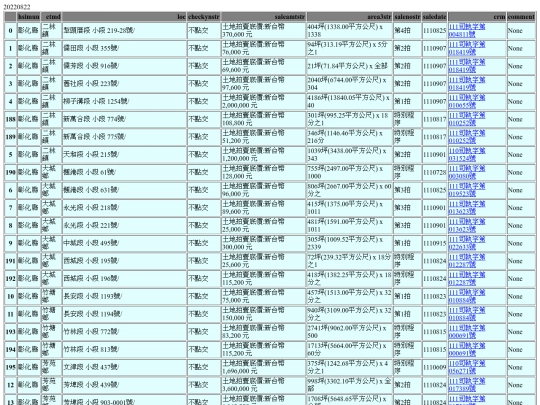Screen dimensions: 540x405
Task: Open the crm case link in row 0
Action: 467,31
